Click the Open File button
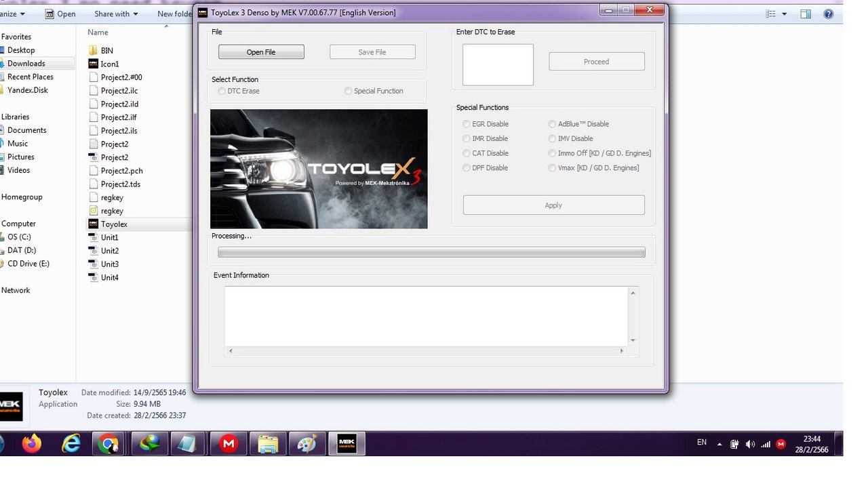The image size is (868, 488). [x=261, y=52]
